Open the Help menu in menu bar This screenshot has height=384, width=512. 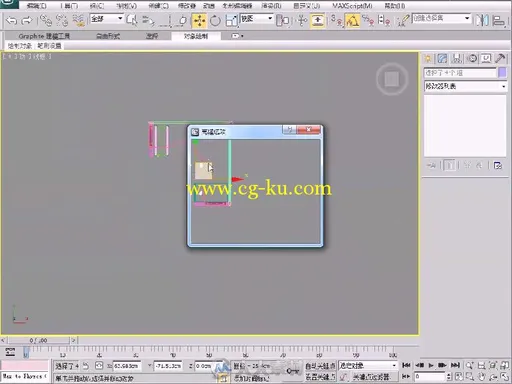(x=395, y=6)
